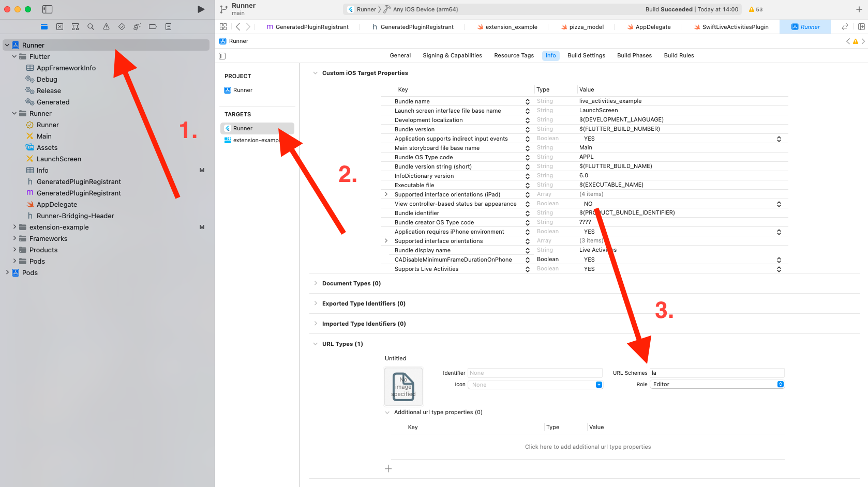The image size is (868, 487).
Task: Expand the Products group
Action: [x=14, y=249]
